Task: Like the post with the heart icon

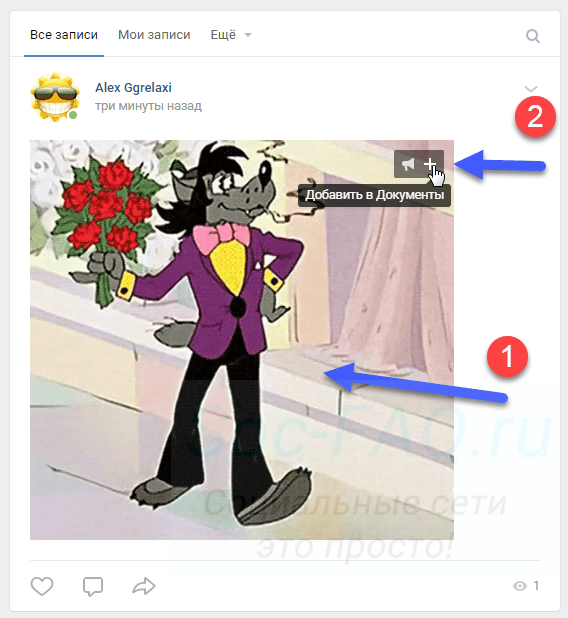Action: point(42,586)
